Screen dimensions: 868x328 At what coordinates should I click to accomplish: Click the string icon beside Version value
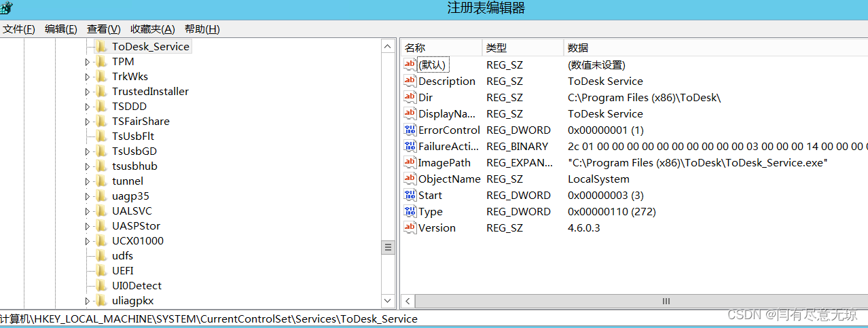pyautogui.click(x=410, y=227)
